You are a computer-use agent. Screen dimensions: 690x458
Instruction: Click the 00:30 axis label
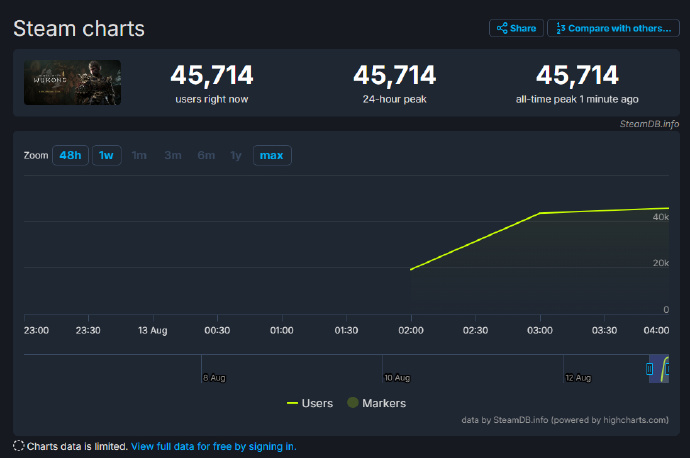tap(217, 330)
